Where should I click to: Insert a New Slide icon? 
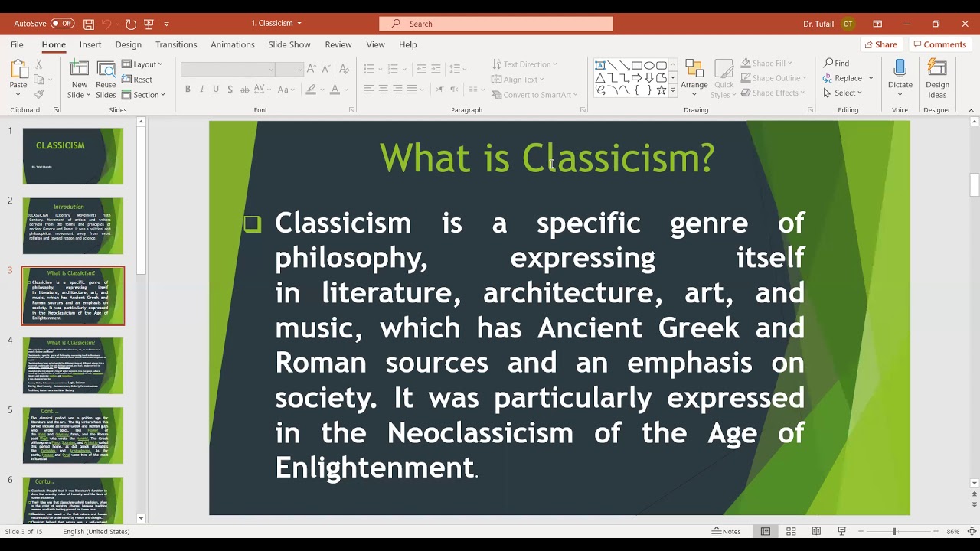coord(79,70)
